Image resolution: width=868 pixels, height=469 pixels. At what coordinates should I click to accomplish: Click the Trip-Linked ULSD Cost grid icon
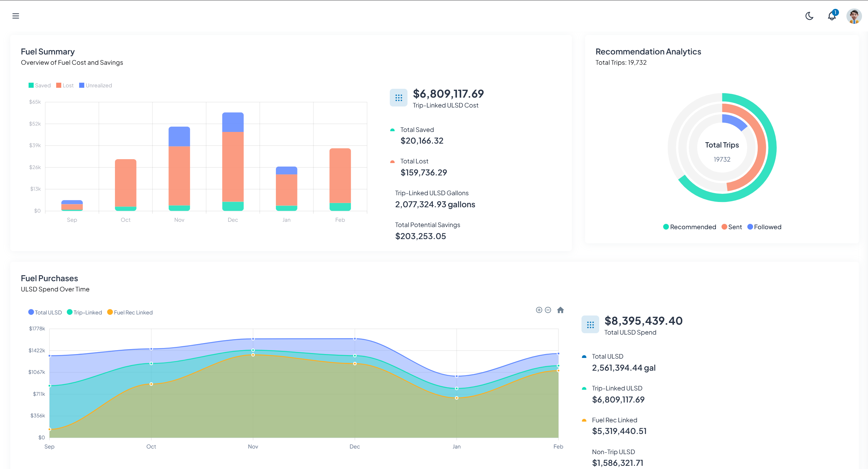(x=399, y=98)
